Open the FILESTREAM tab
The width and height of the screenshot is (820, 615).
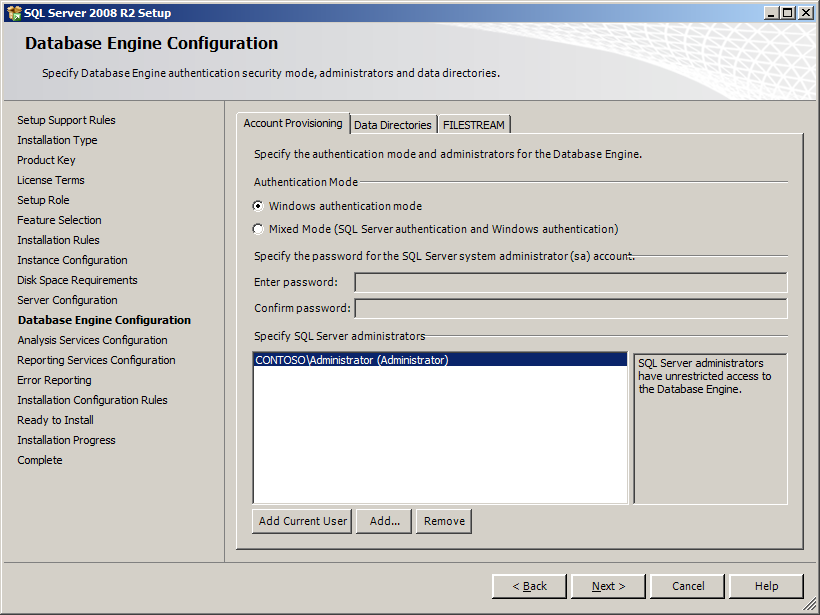pos(474,125)
